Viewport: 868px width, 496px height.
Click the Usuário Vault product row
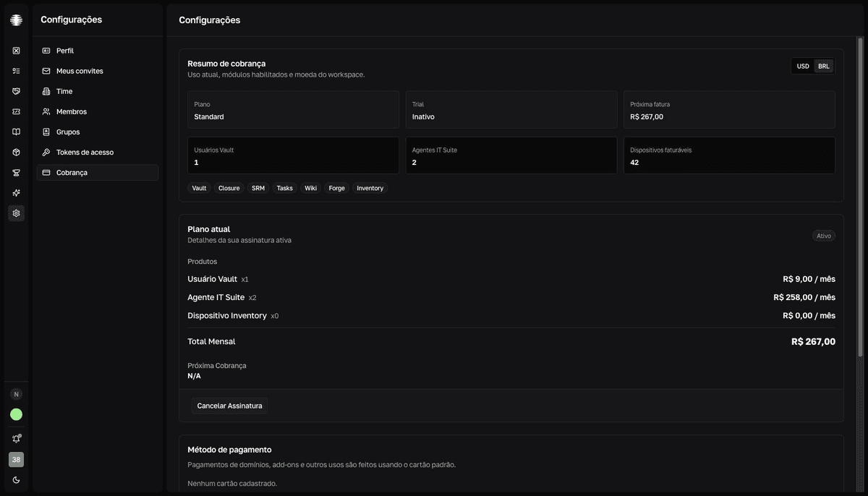511,279
